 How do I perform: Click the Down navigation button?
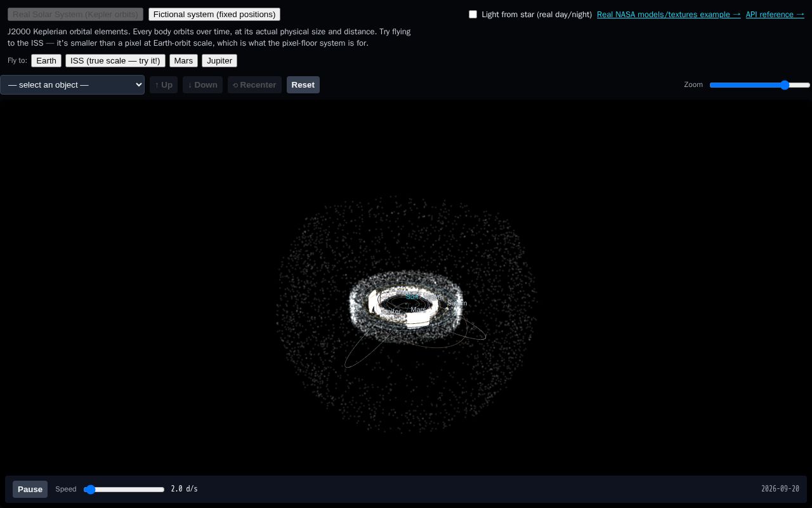(202, 84)
